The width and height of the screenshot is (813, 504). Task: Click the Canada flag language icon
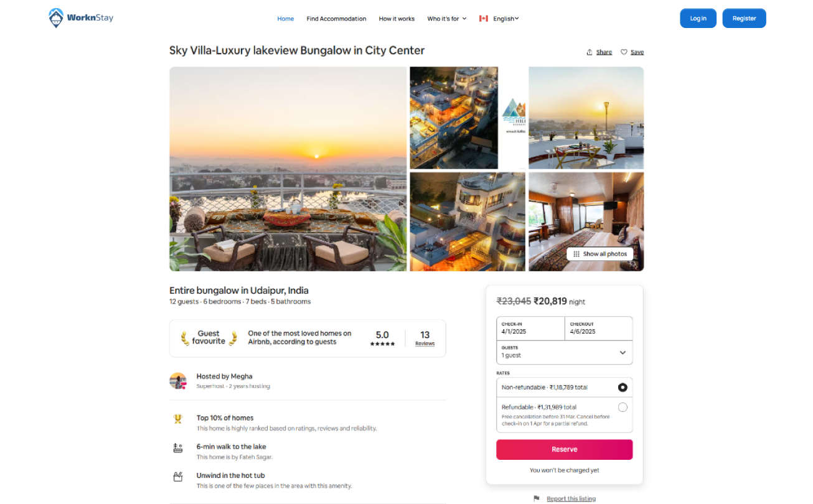[484, 19]
